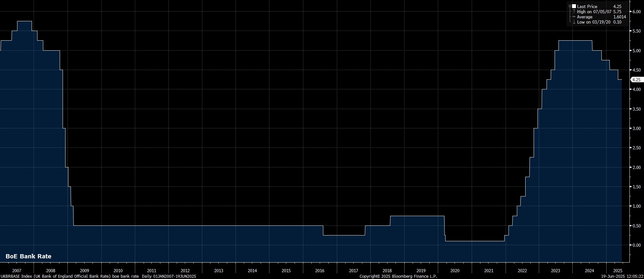Click the 2020 label on the x-axis
The height and width of the screenshot is (279, 644).
[x=455, y=271]
